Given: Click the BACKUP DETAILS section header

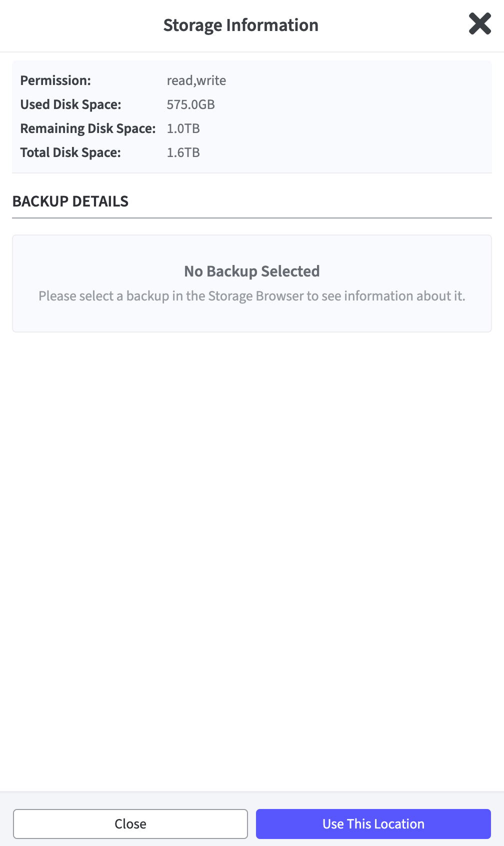Looking at the screenshot, I should tap(70, 201).
